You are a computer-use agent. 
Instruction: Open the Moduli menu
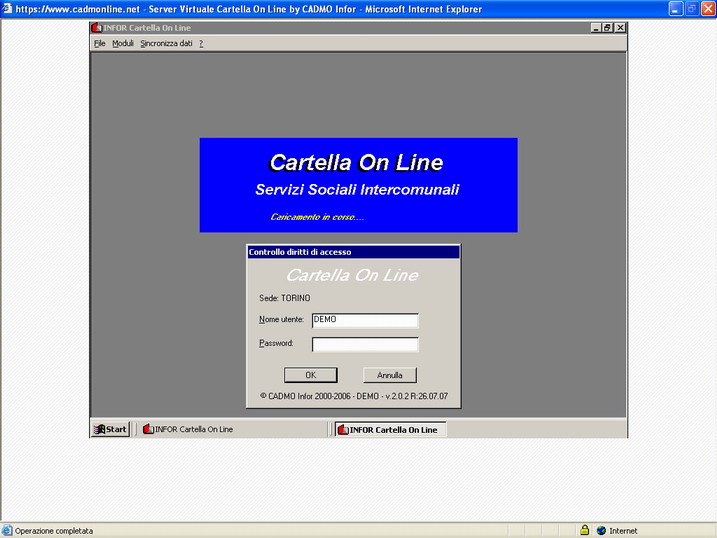pyautogui.click(x=123, y=43)
